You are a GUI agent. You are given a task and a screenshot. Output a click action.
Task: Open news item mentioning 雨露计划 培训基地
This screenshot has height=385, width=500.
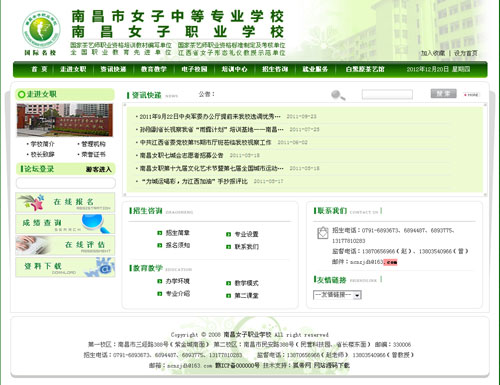point(211,129)
